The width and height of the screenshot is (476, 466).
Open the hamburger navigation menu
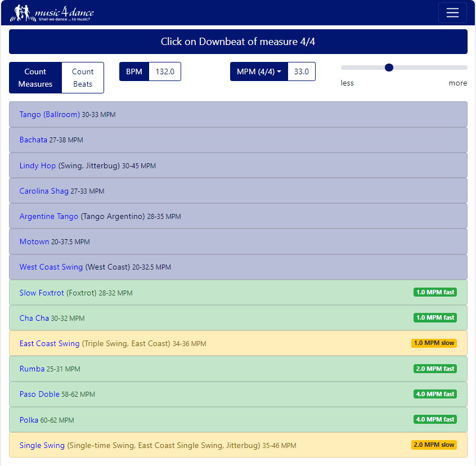[452, 13]
